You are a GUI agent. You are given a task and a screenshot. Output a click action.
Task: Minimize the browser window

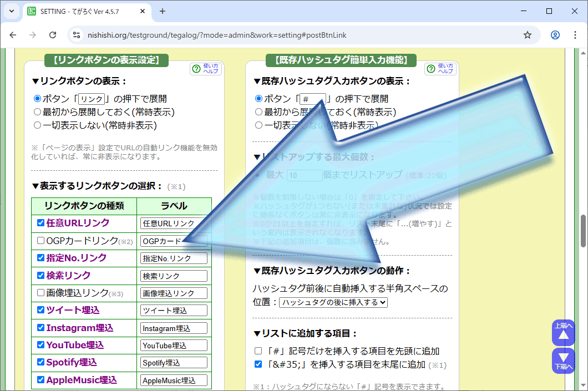(x=524, y=11)
